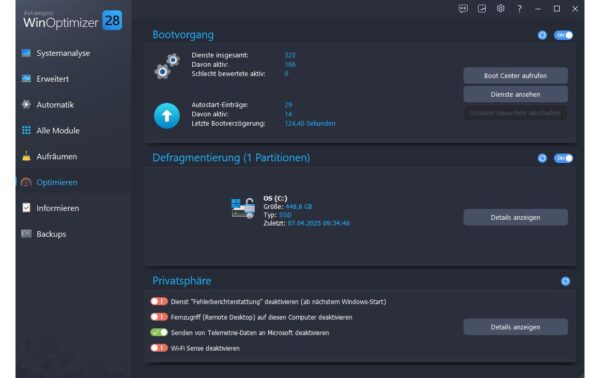Open settings gear in title bar
The height and width of the screenshot is (378, 600).
pyautogui.click(x=501, y=8)
